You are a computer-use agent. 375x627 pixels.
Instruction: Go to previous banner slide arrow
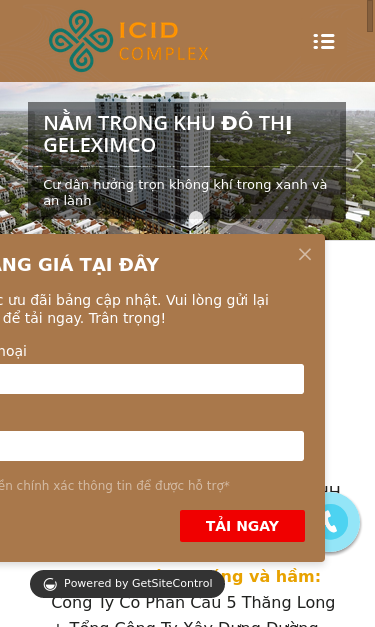pyautogui.click(x=16, y=161)
